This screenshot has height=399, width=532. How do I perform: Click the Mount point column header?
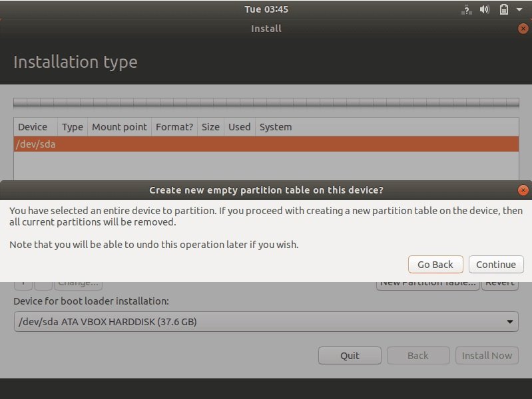(119, 127)
